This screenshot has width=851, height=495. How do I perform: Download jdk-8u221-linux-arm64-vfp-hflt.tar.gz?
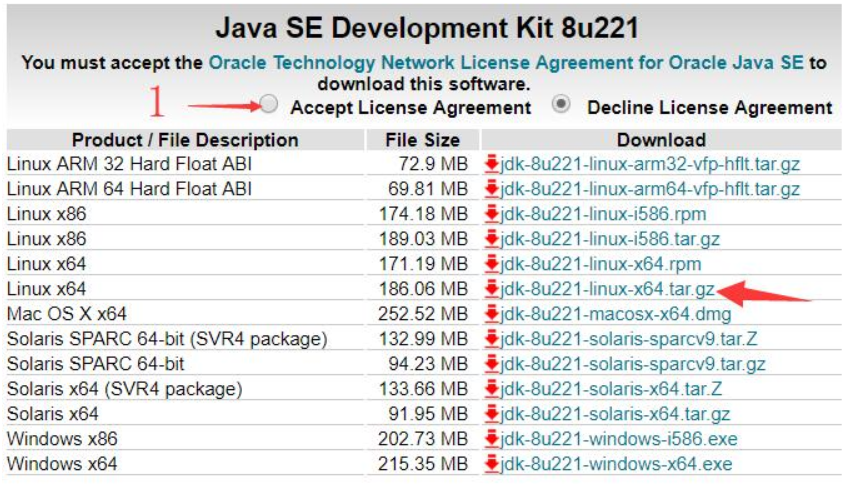(x=650, y=189)
